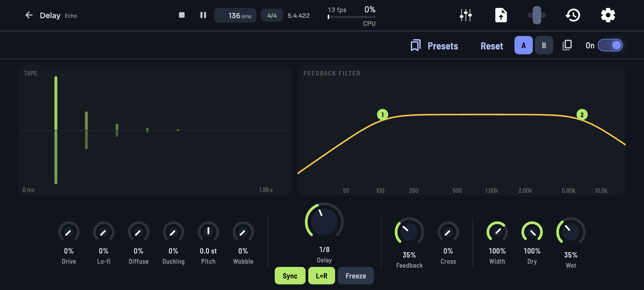The height and width of the screenshot is (290, 644).
Task: Open settings gear icon
Action: click(x=608, y=15)
